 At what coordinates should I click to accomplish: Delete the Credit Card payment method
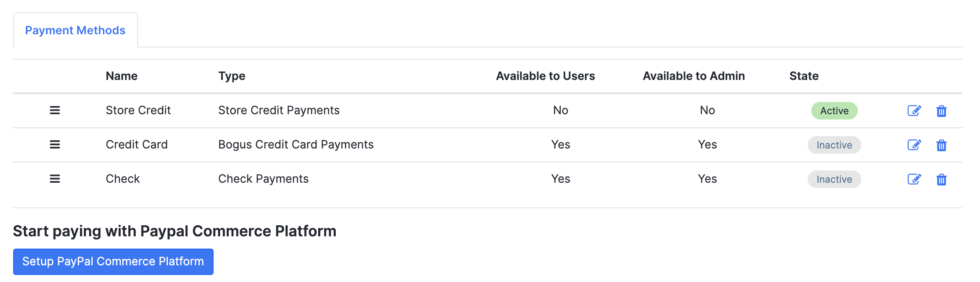pyautogui.click(x=941, y=145)
